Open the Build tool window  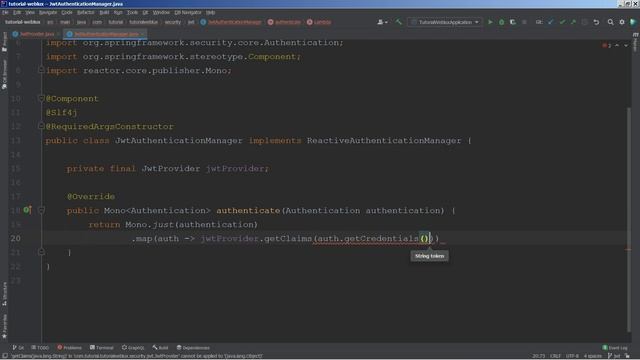[160, 348]
